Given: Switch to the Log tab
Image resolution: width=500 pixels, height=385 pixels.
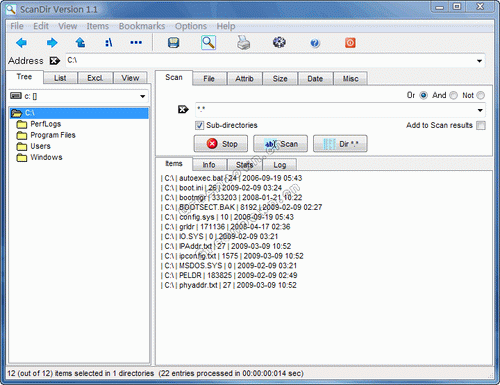Looking at the screenshot, I should 280,165.
